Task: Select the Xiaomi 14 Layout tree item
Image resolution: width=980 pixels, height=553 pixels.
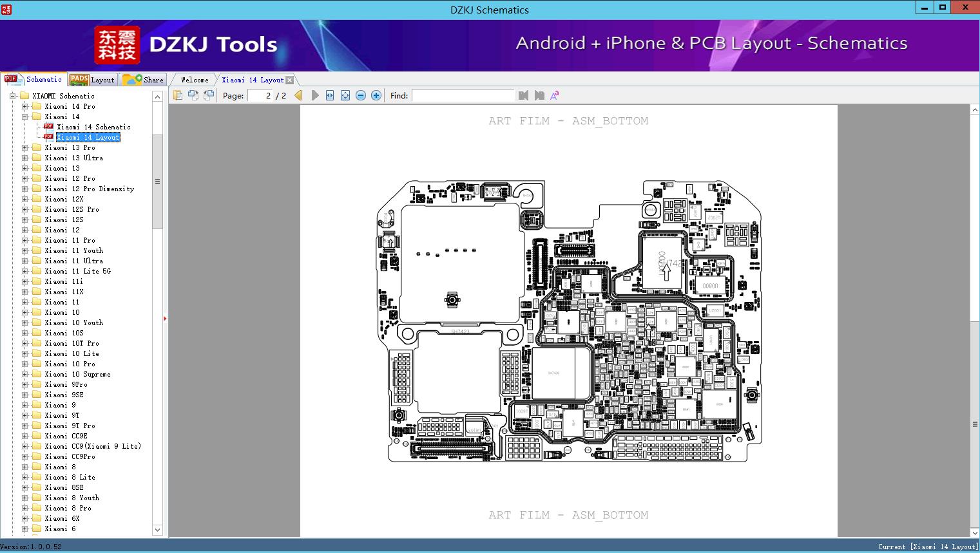Action: (88, 137)
